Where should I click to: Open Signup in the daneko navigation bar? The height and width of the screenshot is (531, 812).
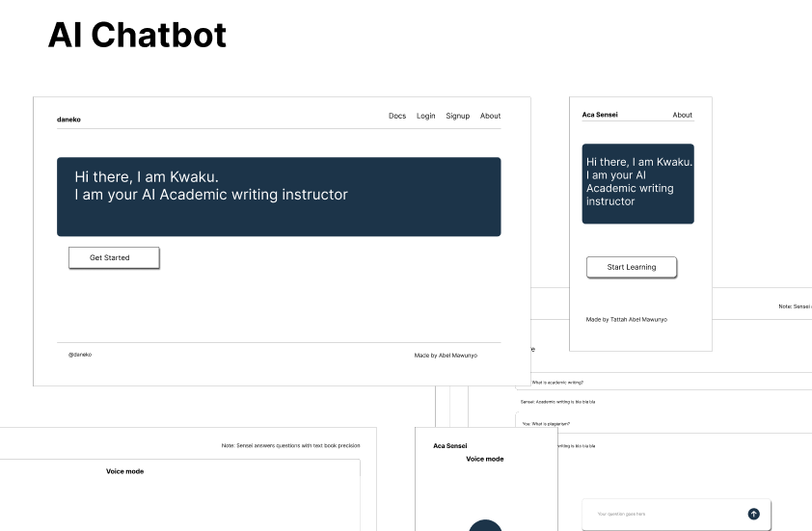(458, 116)
